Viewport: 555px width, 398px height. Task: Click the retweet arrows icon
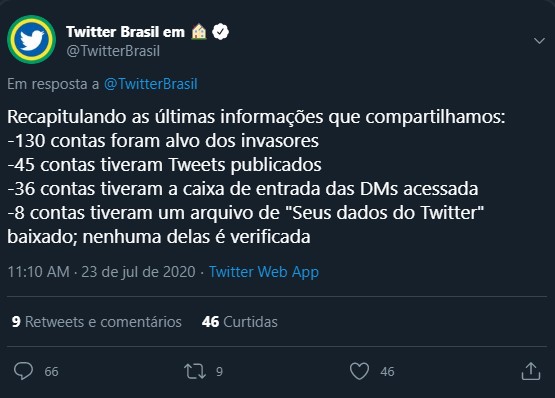(x=195, y=371)
